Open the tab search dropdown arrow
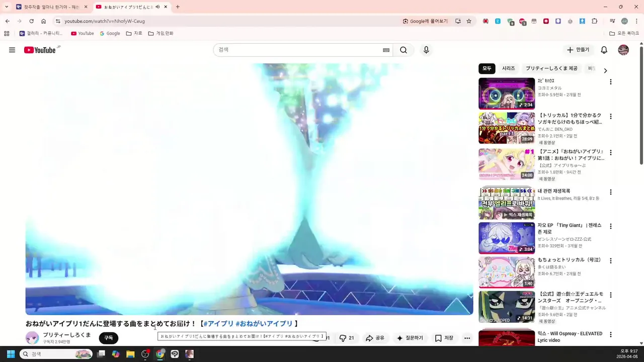The image size is (644, 362). 7,7
